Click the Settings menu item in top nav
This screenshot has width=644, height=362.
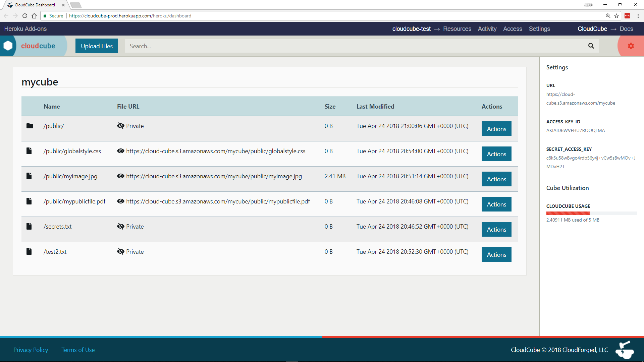(539, 29)
